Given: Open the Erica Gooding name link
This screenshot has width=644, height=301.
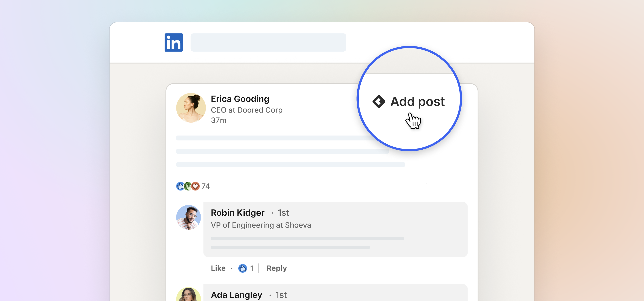Looking at the screenshot, I should coord(240,99).
